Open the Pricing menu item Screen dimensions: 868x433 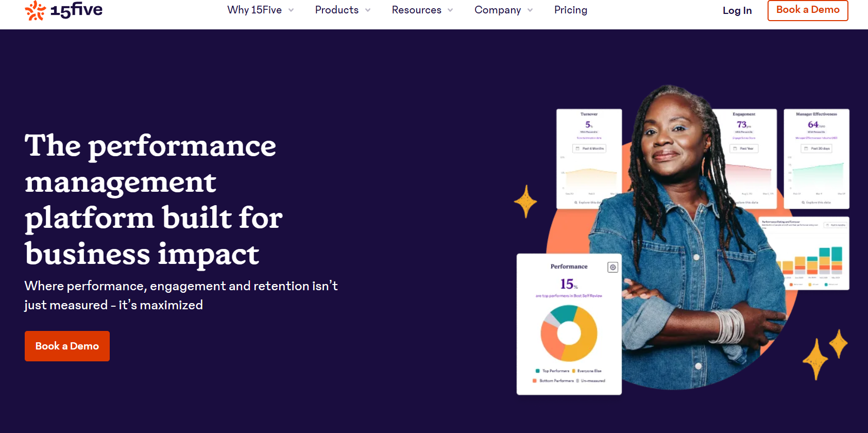[x=570, y=10]
